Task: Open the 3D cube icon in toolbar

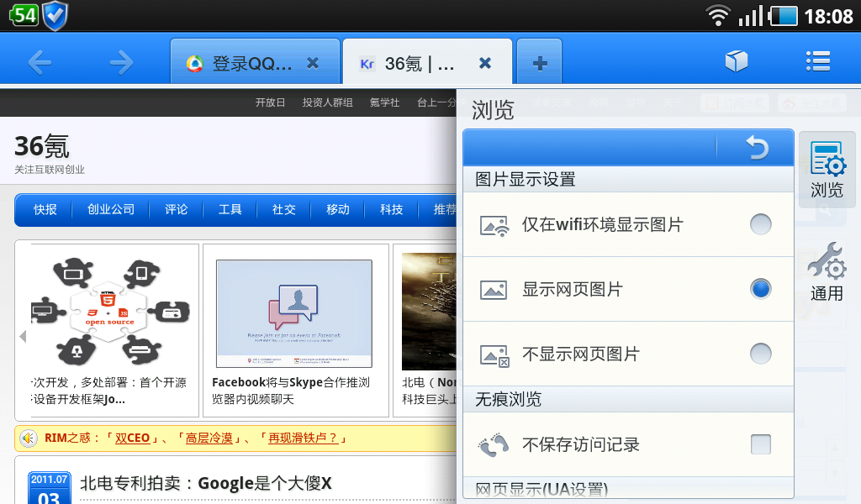Action: [737, 60]
